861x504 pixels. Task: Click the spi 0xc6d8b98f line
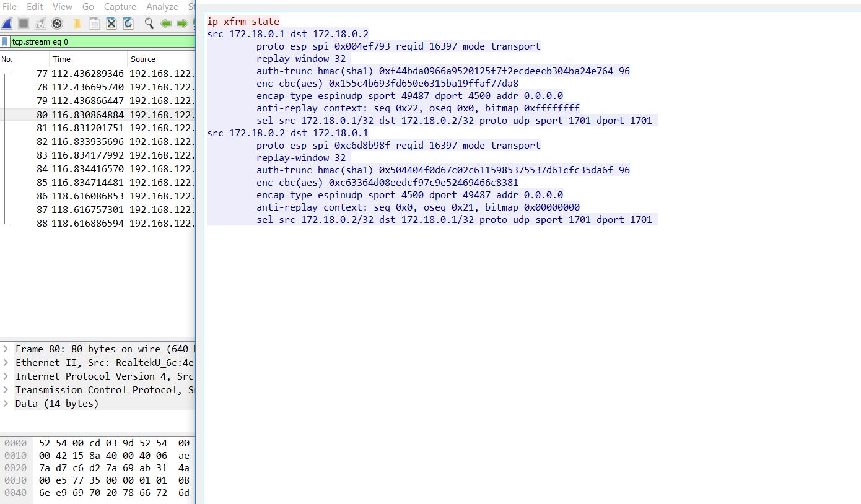(x=398, y=146)
